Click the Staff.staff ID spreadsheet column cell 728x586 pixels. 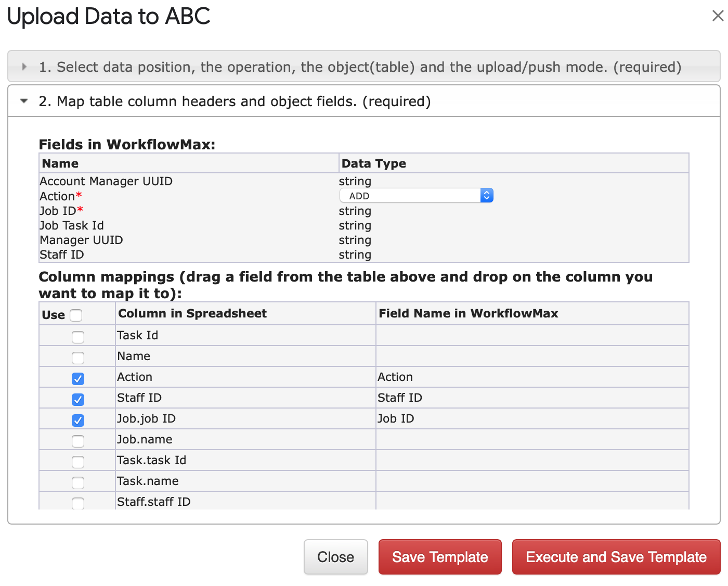[245, 501]
